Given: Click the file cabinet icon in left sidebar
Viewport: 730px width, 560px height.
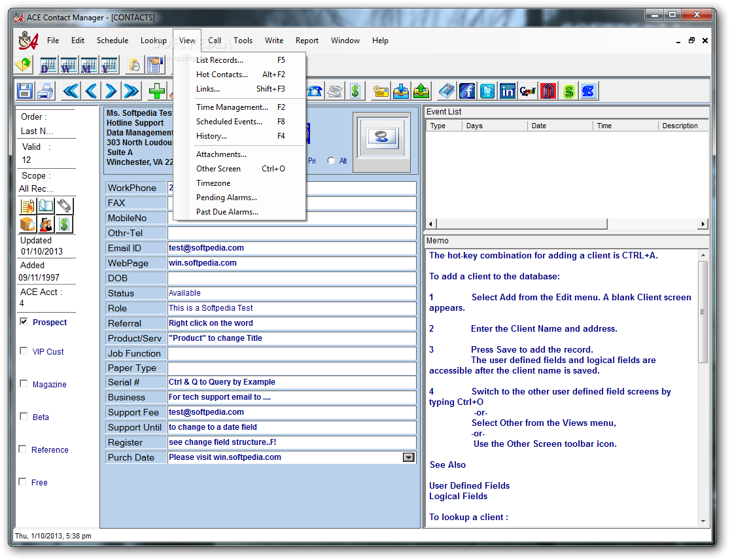Looking at the screenshot, I should (x=27, y=224).
